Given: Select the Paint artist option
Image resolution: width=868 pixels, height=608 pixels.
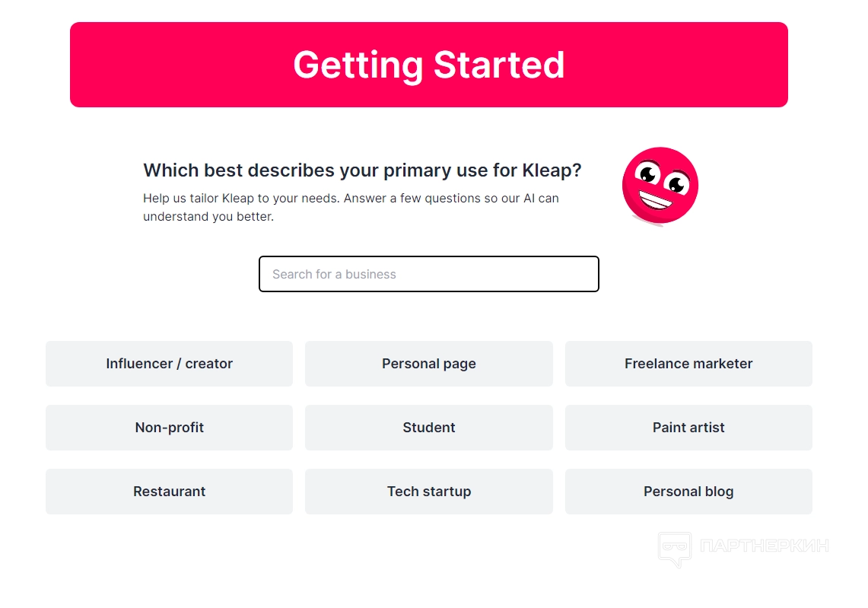Looking at the screenshot, I should pos(688,428).
